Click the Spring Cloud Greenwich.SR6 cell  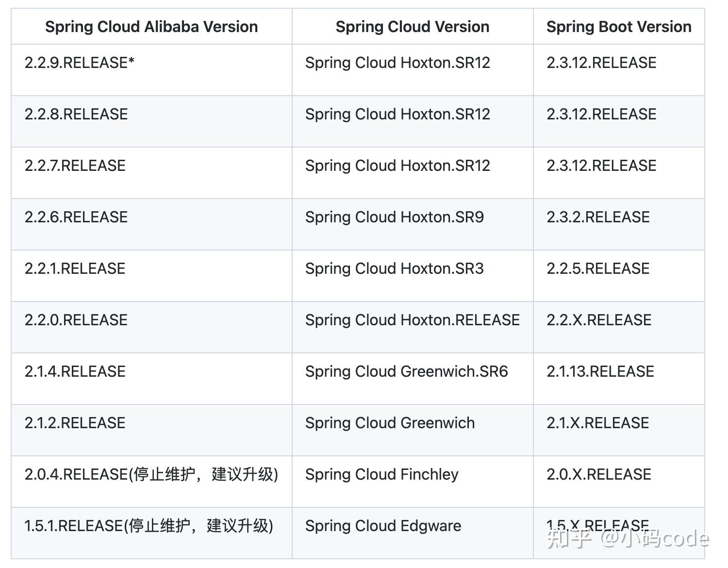(x=406, y=371)
